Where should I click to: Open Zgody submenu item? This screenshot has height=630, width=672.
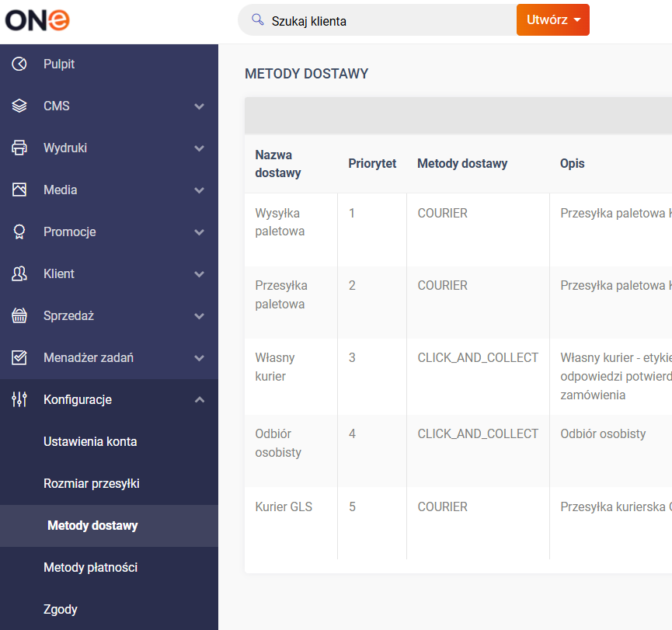pyautogui.click(x=109, y=610)
